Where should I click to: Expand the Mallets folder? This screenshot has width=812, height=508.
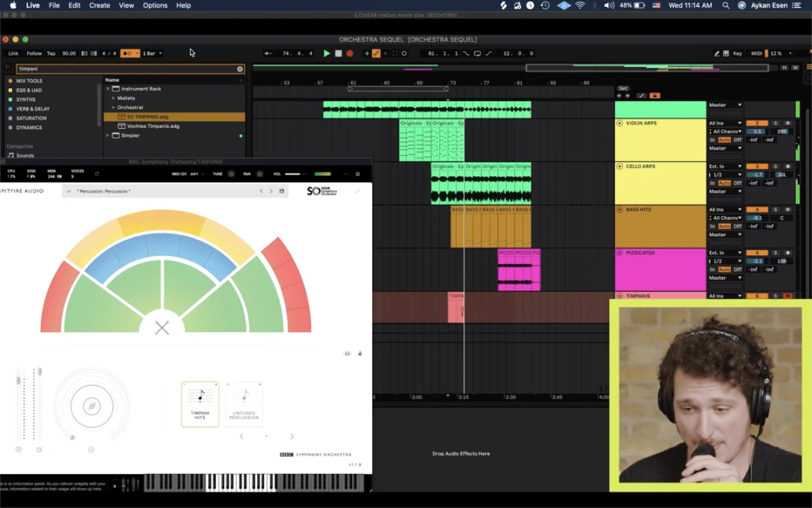[114, 99]
